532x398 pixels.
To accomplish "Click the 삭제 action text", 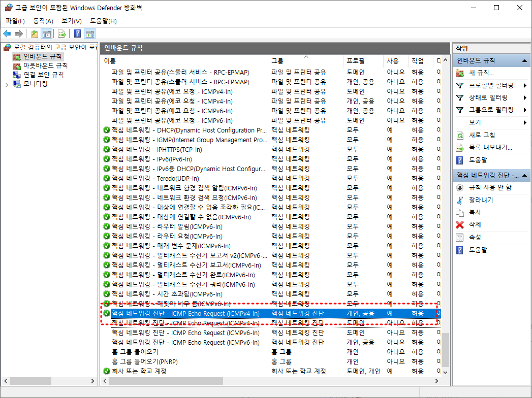I will click(x=475, y=225).
